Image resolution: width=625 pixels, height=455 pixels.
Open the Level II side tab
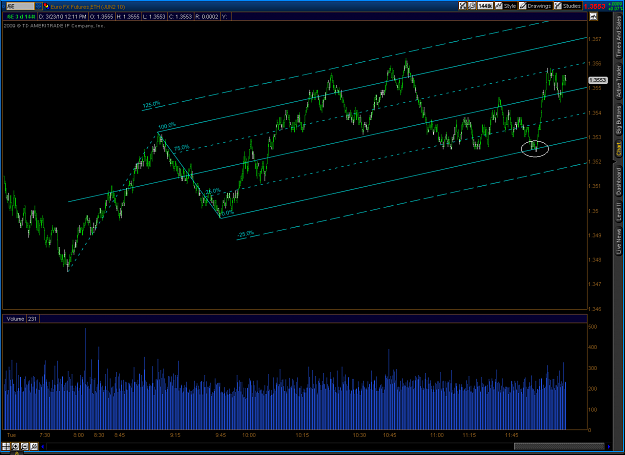(619, 212)
